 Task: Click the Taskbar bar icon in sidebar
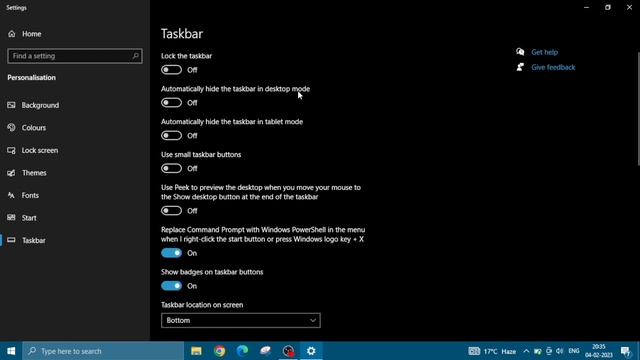[x=11, y=240]
